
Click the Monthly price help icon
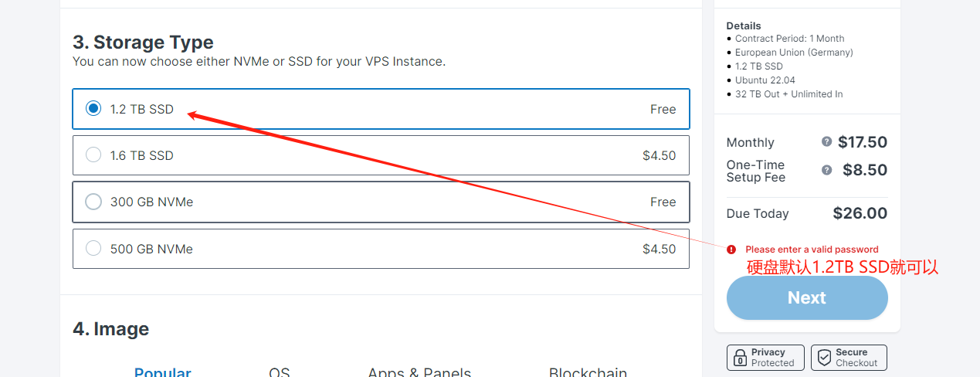827,142
